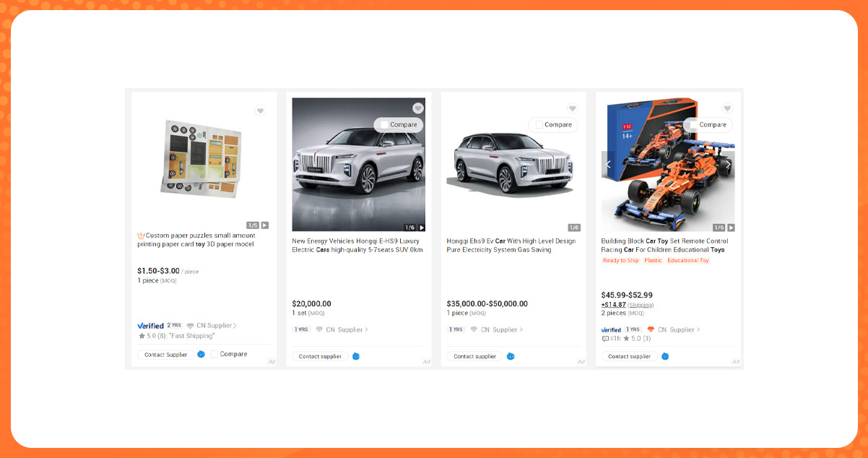Expand CN Supplier chevron on paper puzzles card
The image size is (868, 458).
coord(234,326)
